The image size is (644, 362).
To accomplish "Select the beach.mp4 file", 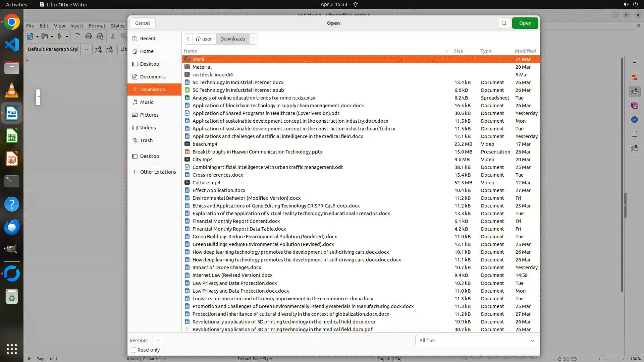I will 205,144.
